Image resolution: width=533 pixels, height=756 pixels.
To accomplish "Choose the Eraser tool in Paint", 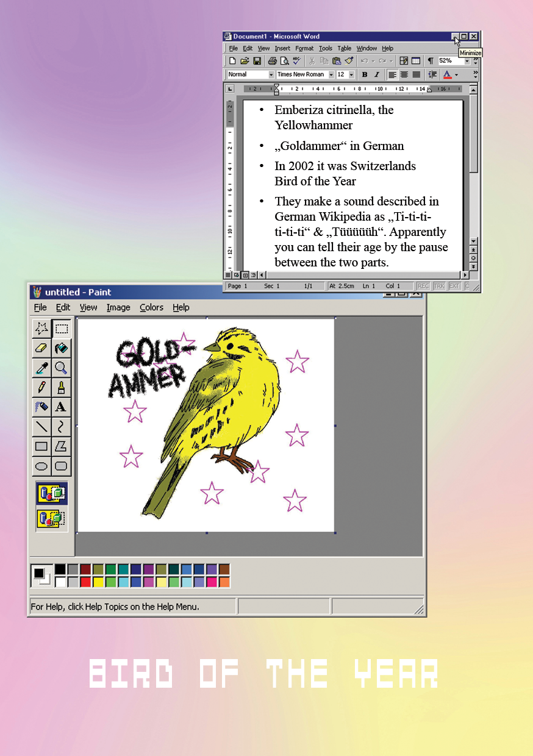I will [41, 348].
